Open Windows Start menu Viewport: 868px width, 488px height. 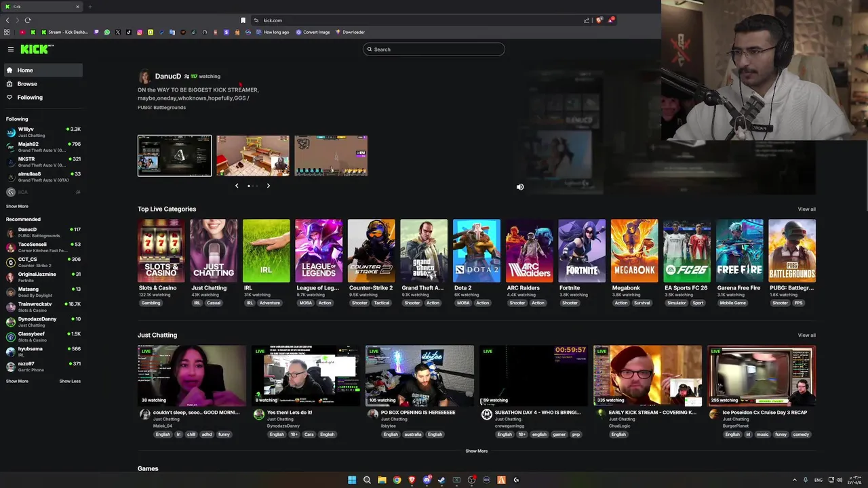pos(352,480)
